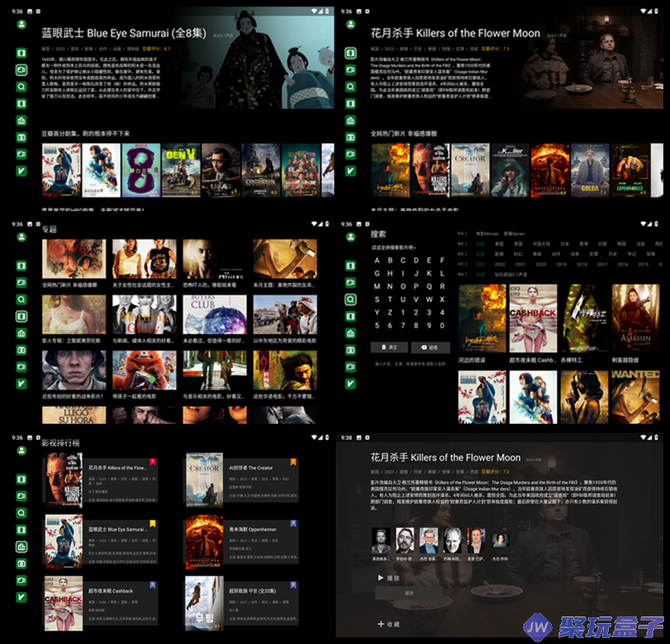This screenshot has width=670, height=644.
Task: Click user avatar icon on 搜索 screen
Action: click(350, 237)
